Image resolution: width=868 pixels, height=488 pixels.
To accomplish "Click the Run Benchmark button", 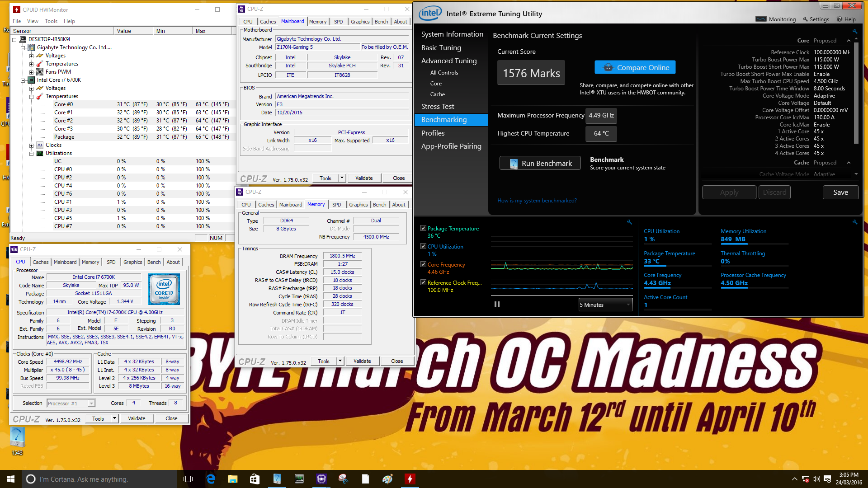I will (540, 164).
